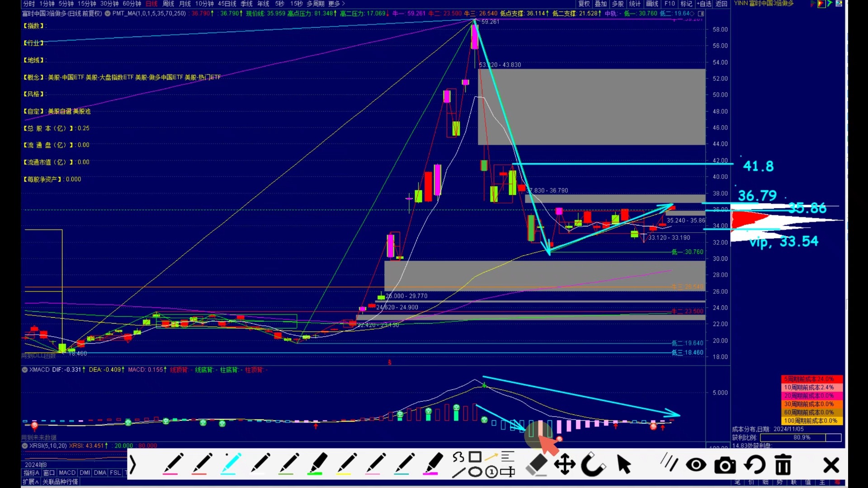Select the 月线 monthly timeframe
This screenshot has width=868, height=488.
tap(185, 4)
